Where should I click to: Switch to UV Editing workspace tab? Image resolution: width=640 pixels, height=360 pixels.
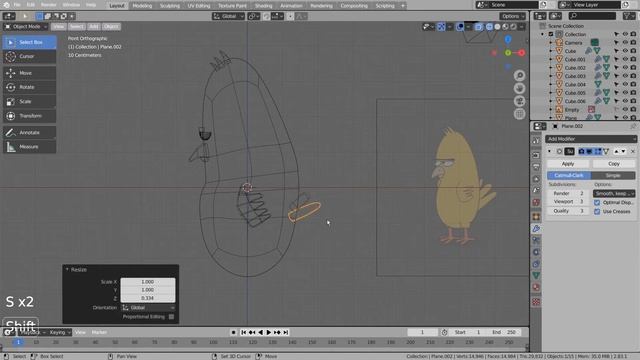[199, 6]
